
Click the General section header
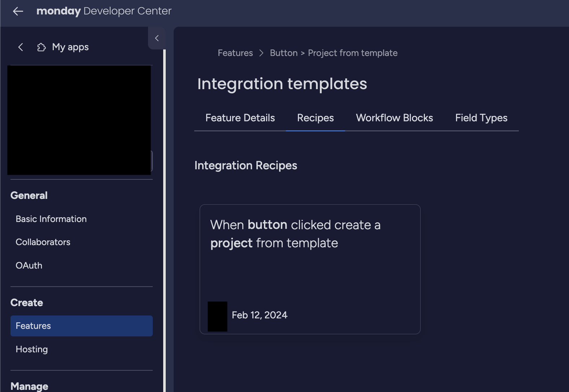pos(29,196)
